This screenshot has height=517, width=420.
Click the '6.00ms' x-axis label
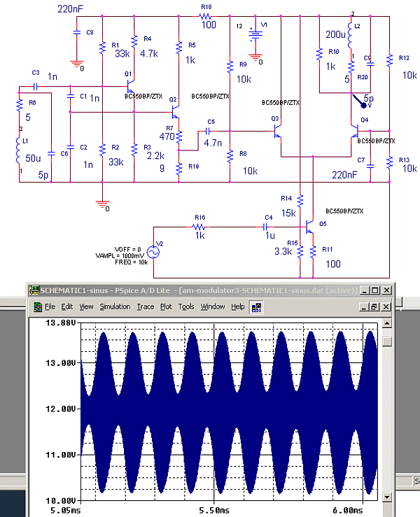coord(348,510)
